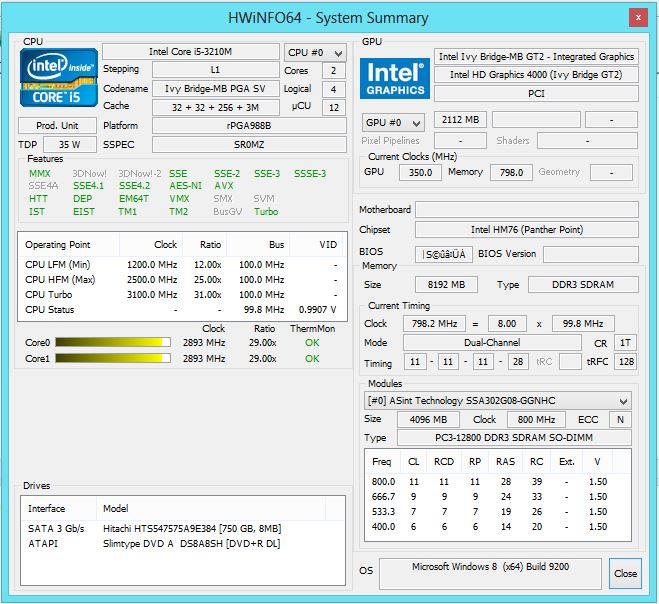659x604 pixels.
Task: Click the tRFC 128 field
Action: [x=625, y=361]
